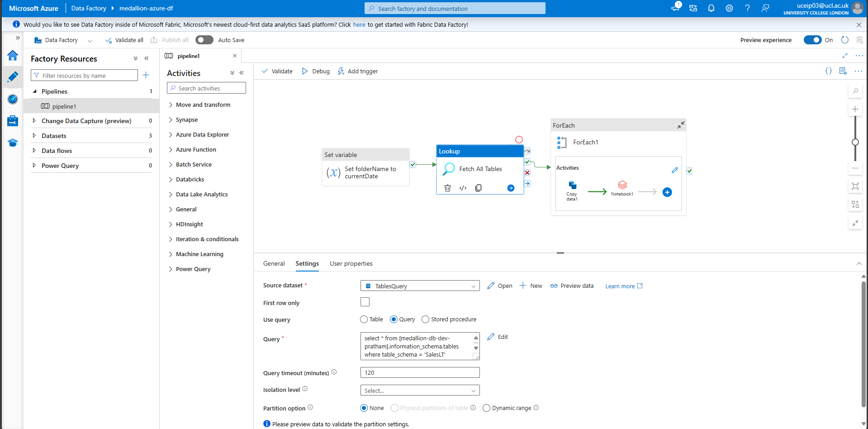Expand Databricks activities group
This screenshot has height=429, width=868.
tap(171, 180)
